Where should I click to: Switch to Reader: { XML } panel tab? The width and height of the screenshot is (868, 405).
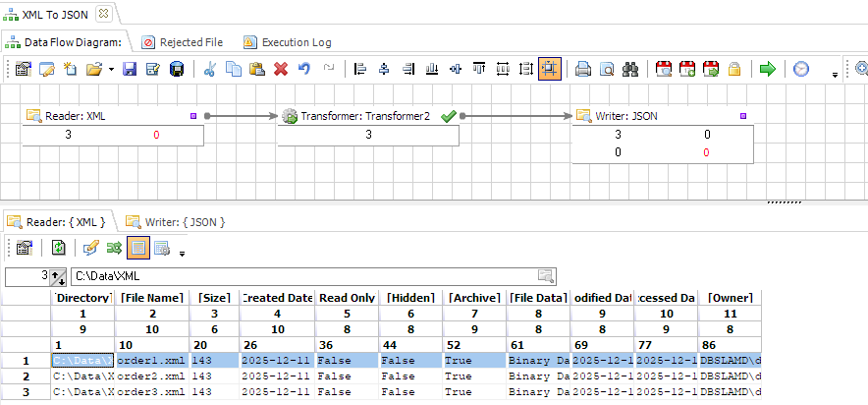(58, 222)
